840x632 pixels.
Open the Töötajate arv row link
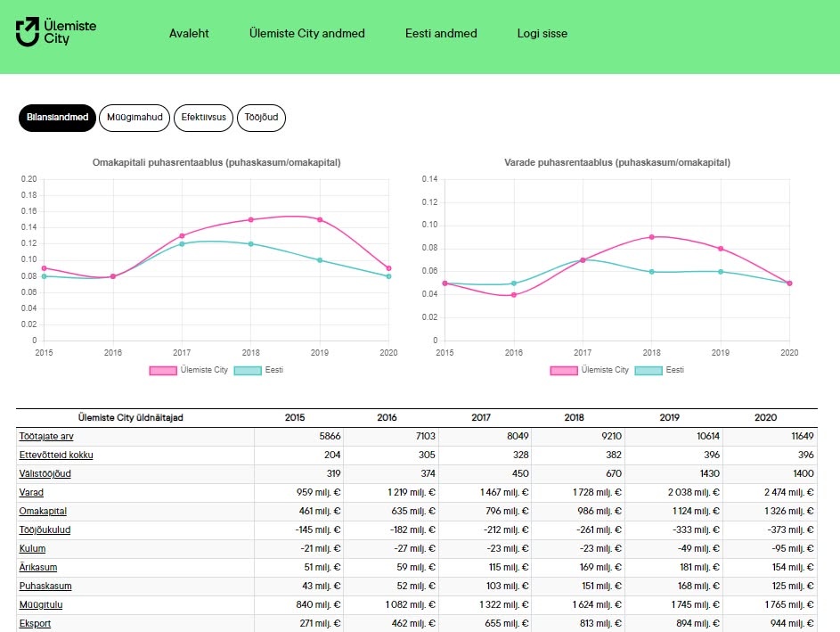[46, 436]
